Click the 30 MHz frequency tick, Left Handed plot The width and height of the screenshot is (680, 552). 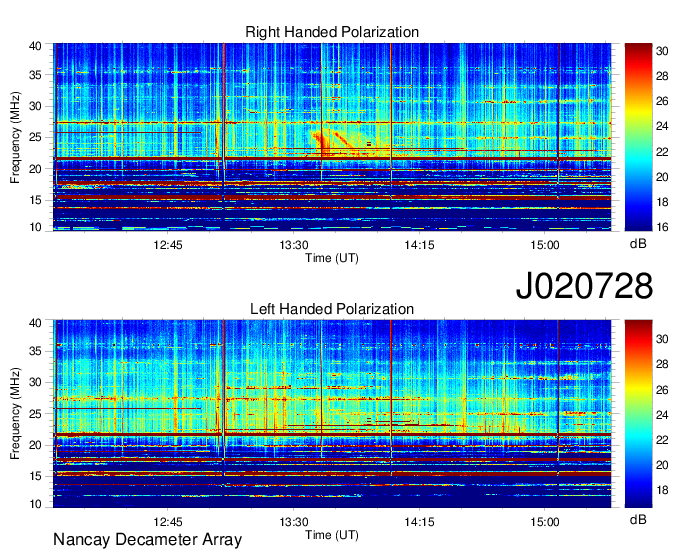click(x=35, y=382)
